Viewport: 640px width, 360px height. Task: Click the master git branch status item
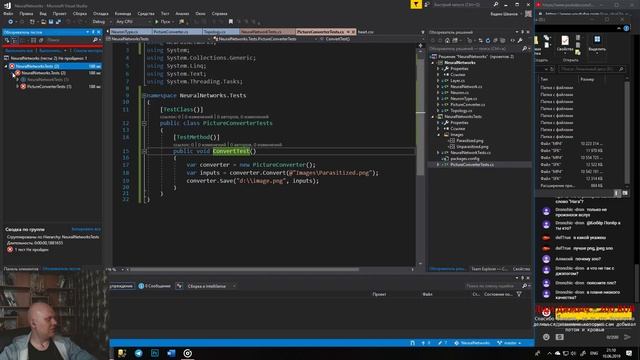point(509,343)
